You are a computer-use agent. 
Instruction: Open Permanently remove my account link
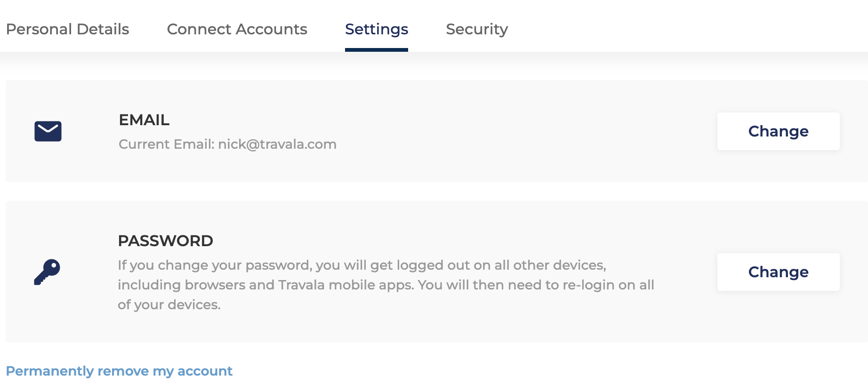coord(119,371)
